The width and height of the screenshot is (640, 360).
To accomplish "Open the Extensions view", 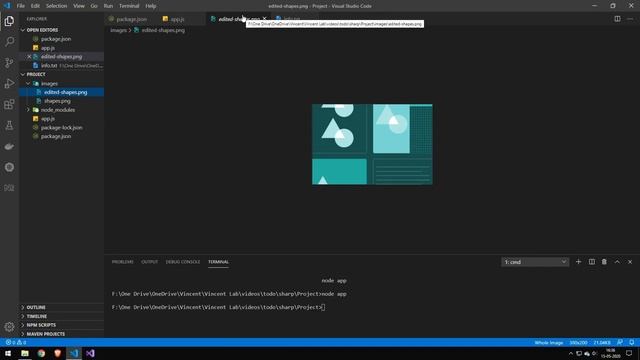I will pos(9,104).
